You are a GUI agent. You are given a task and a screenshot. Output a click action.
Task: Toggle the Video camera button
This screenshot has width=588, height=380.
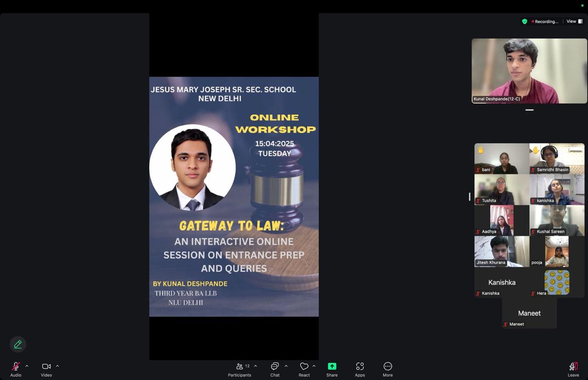click(46, 367)
